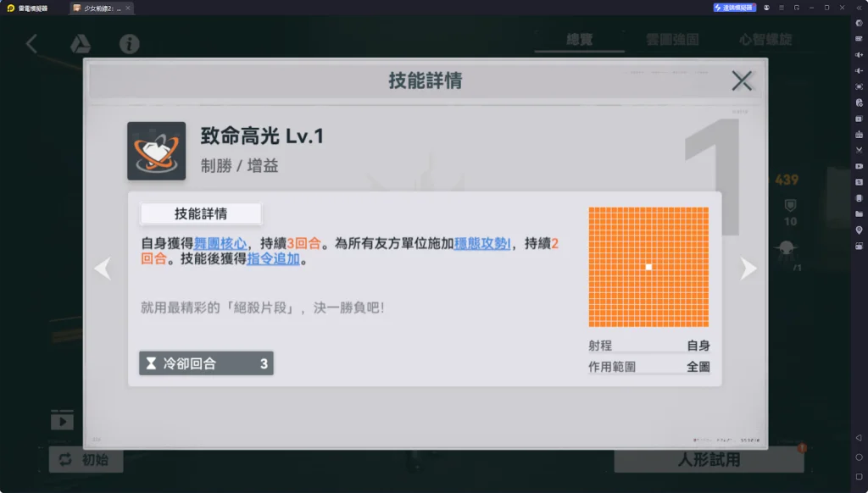Open the 舞團核心 keyword link
Image resolution: width=868 pixels, height=493 pixels.
[x=220, y=243]
